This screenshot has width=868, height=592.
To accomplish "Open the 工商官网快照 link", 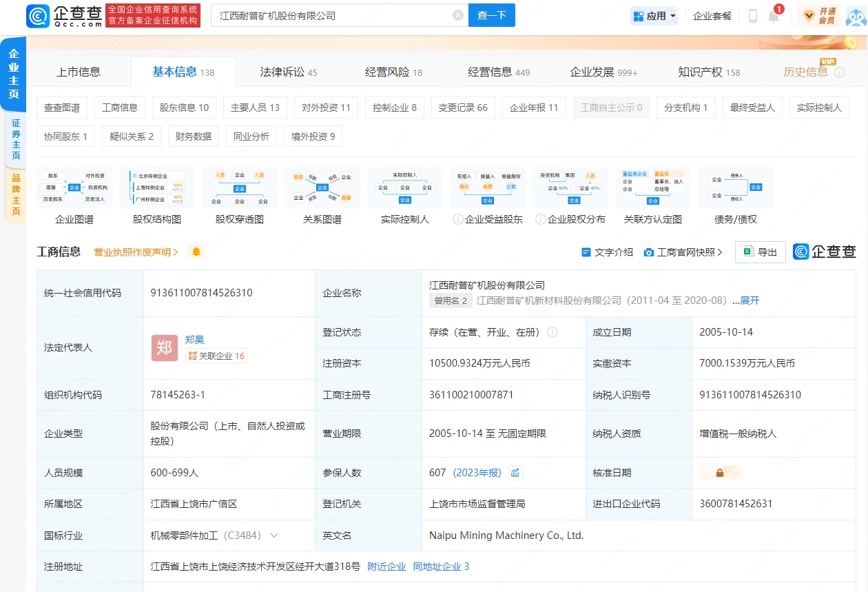I will coord(683,252).
